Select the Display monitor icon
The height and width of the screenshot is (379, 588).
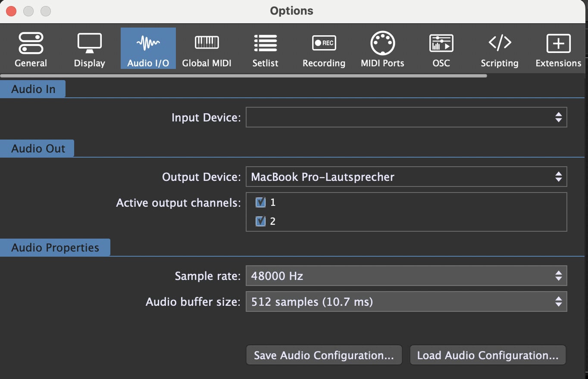pyautogui.click(x=89, y=44)
